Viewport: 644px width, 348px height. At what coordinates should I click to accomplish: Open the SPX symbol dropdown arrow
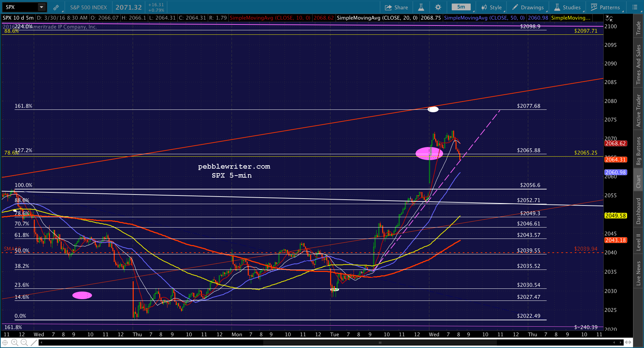[41, 7]
